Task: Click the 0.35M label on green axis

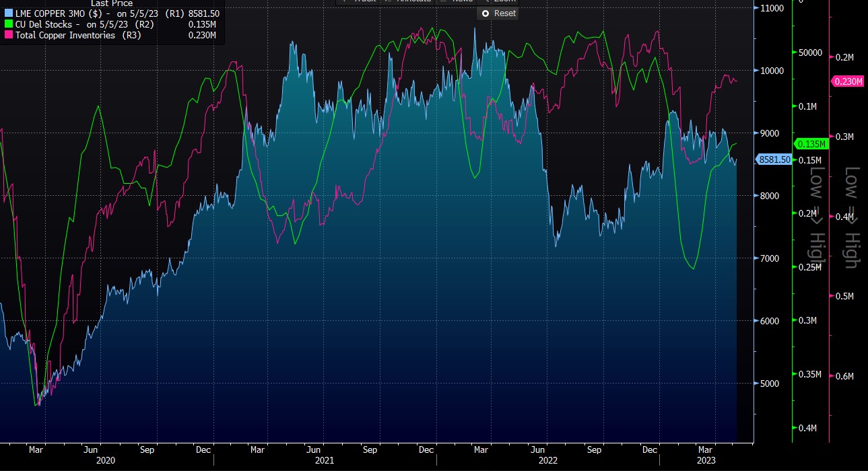Action: click(809, 374)
